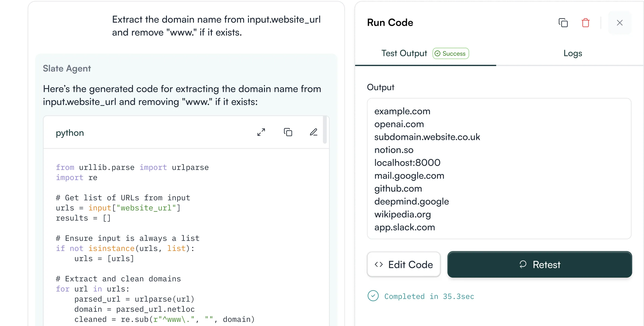This screenshot has height=326, width=644.
Task: Click the Success badge checkmark
Action: pos(437,53)
